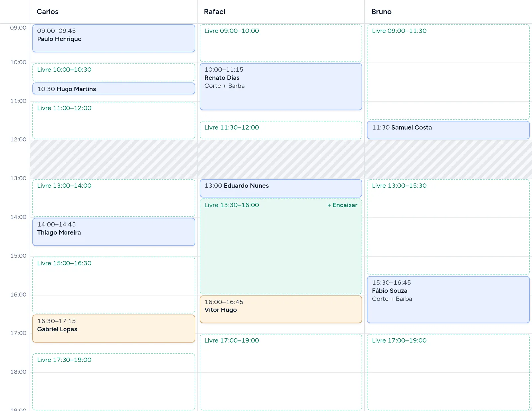This screenshot has width=532, height=411.
Task: Open Vitor Hugo's 16:00–16:45 appointment
Action: click(x=281, y=309)
